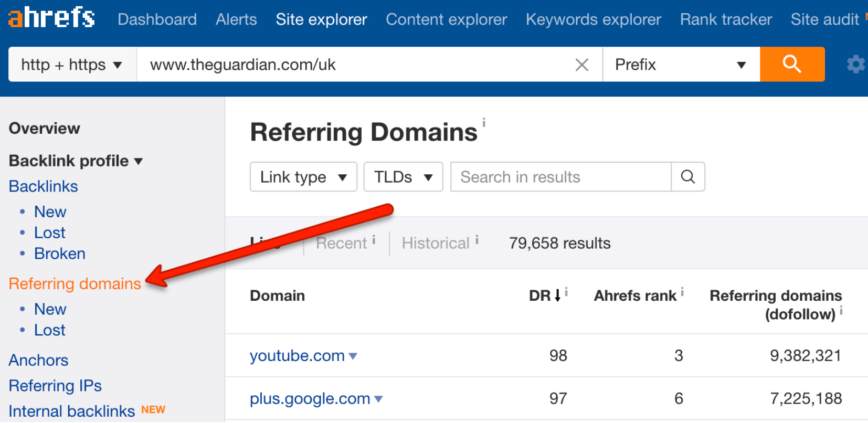The height and width of the screenshot is (423, 868).
Task: Click the Ahrefs logo
Action: 51,18
